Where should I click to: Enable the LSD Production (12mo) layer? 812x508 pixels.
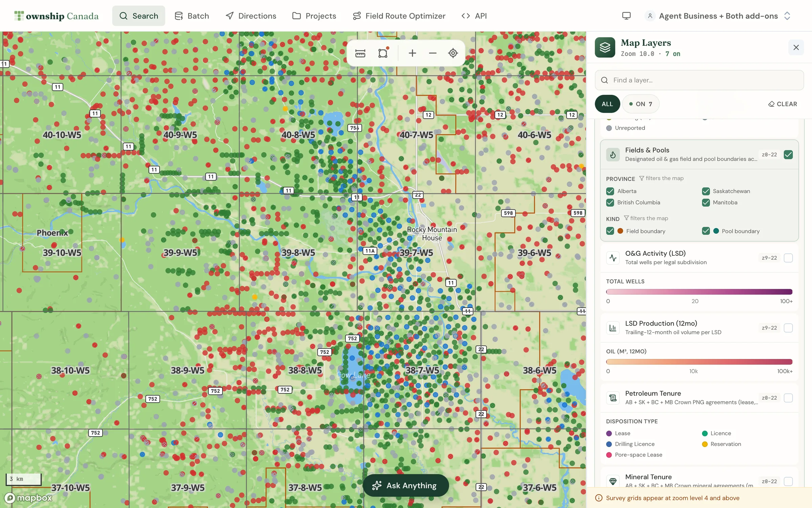[x=788, y=328]
